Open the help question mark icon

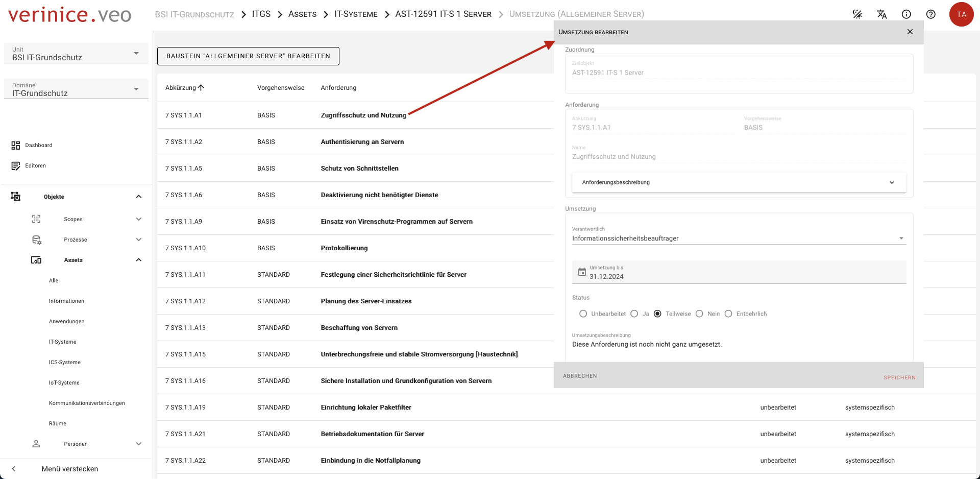pos(930,14)
